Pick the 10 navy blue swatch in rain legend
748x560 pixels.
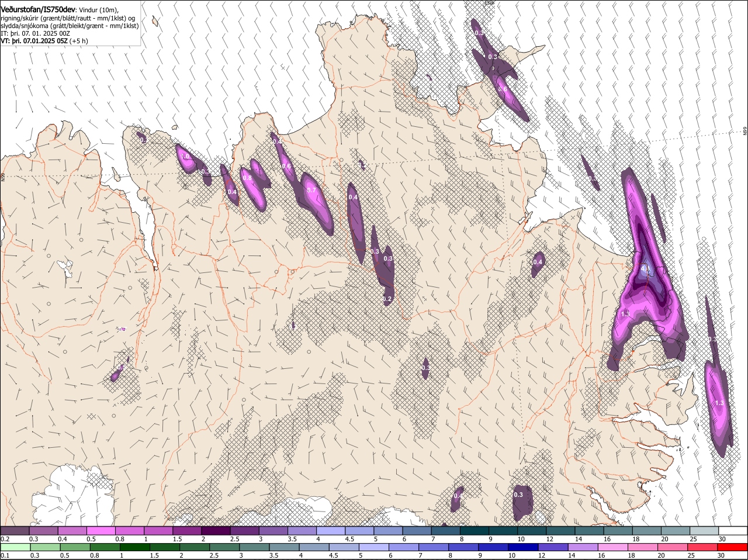pos(524,548)
